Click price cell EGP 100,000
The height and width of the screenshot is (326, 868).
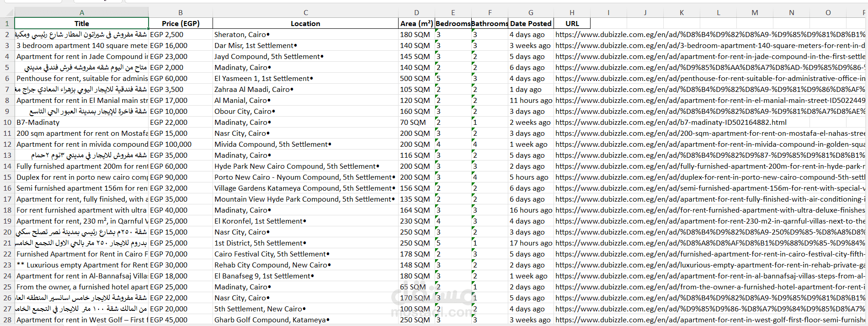[181, 144]
